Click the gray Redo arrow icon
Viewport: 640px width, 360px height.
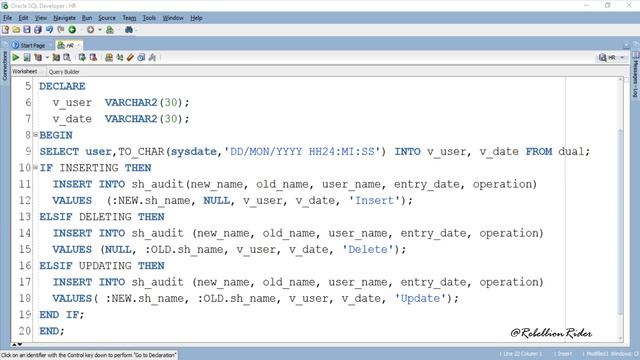pos(60,30)
